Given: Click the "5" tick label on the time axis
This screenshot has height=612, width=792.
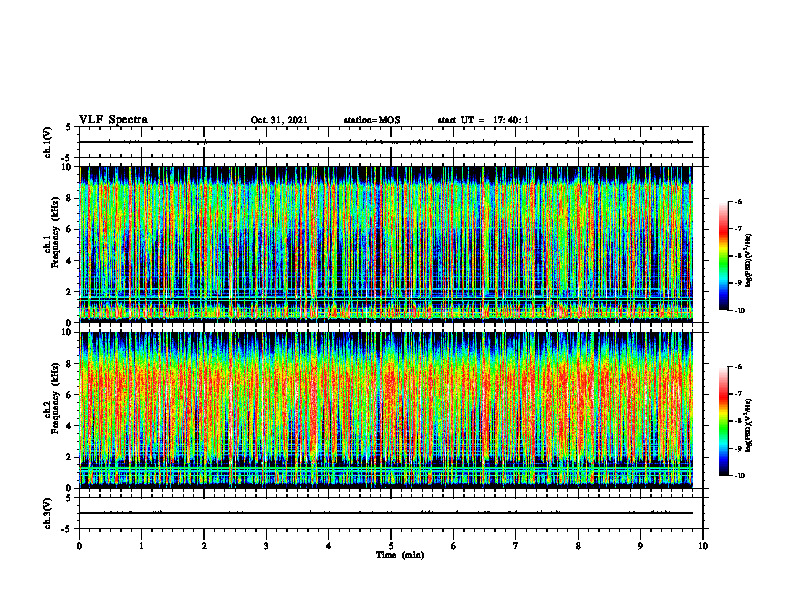Looking at the screenshot, I should (391, 546).
